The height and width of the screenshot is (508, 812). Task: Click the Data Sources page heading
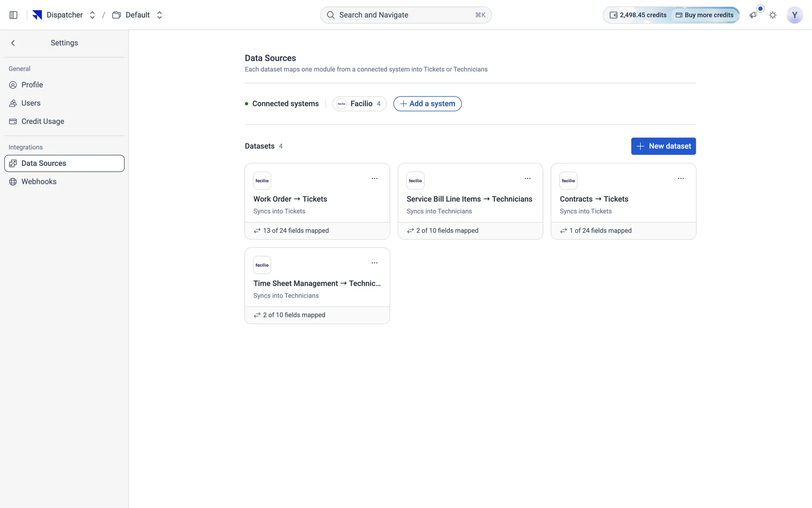pyautogui.click(x=270, y=58)
